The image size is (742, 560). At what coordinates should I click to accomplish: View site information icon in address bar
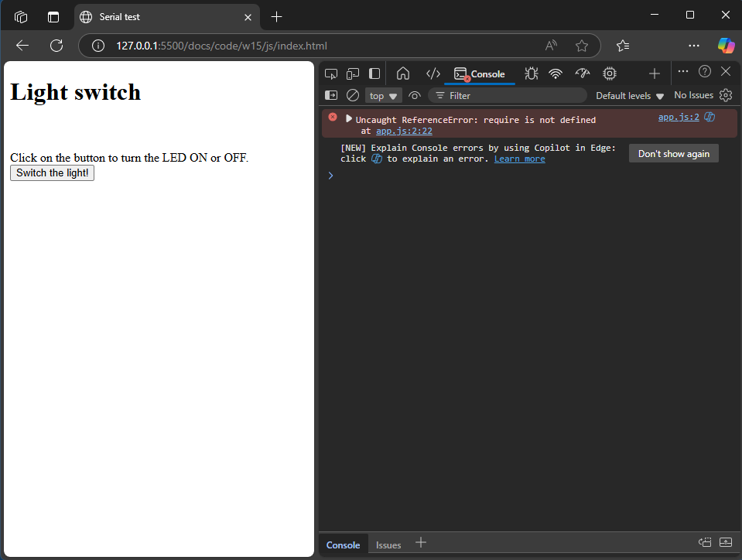point(98,46)
